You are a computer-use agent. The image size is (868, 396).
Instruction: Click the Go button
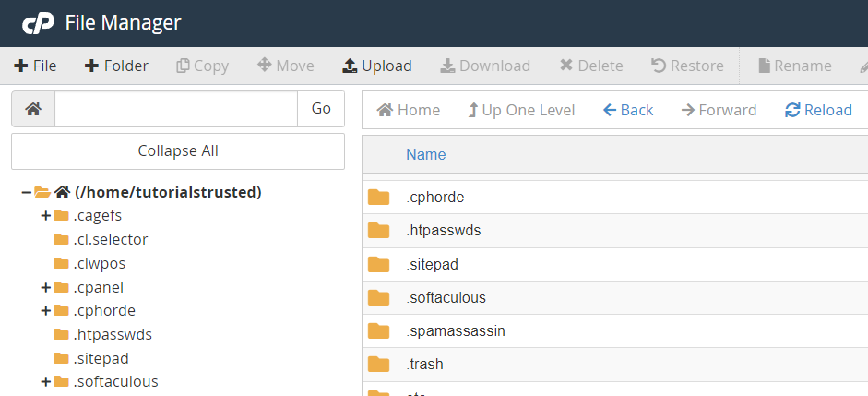[x=321, y=109]
